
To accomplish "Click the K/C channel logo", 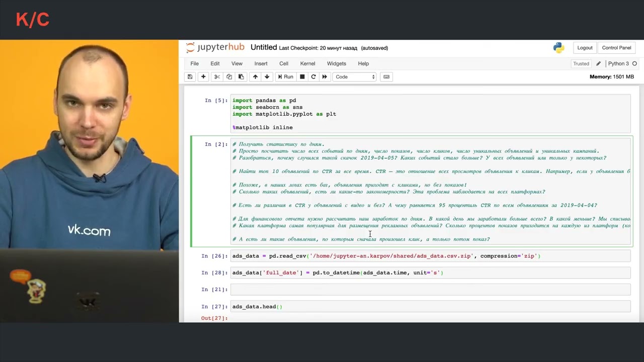I will coord(32,20).
